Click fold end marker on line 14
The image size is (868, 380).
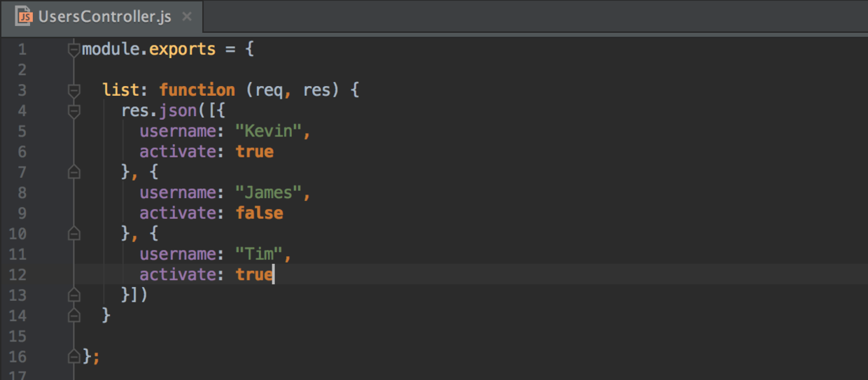[x=74, y=316]
